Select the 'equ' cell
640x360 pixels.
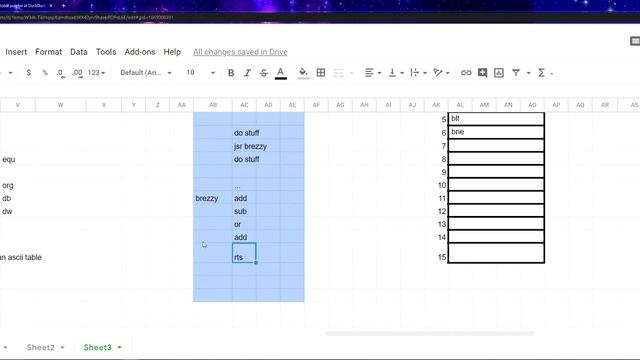click(x=18, y=159)
